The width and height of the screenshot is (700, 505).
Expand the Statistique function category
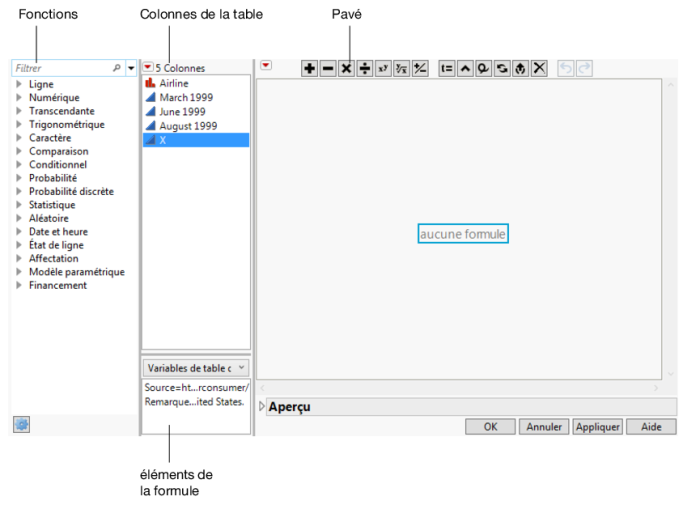click(19, 205)
